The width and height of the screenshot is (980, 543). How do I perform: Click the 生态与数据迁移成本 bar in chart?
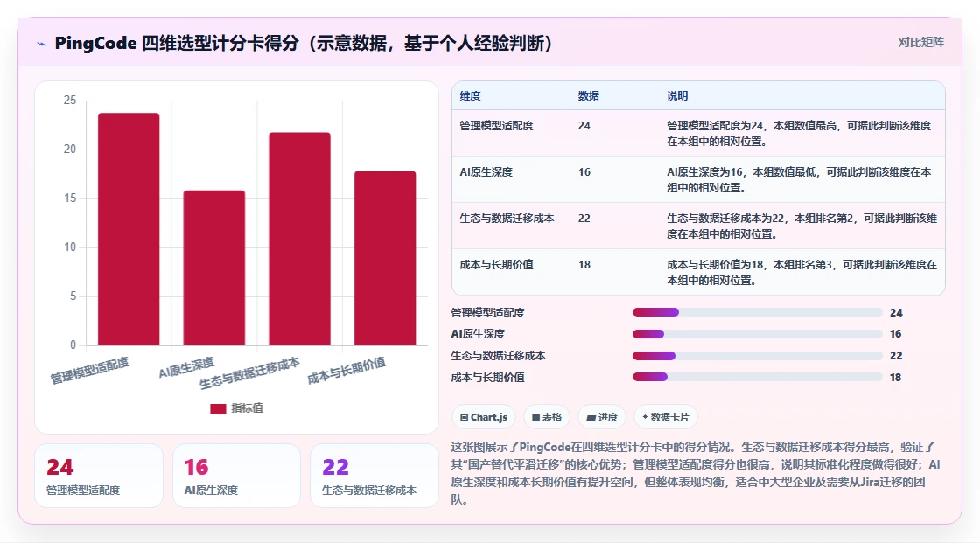[x=299, y=239]
